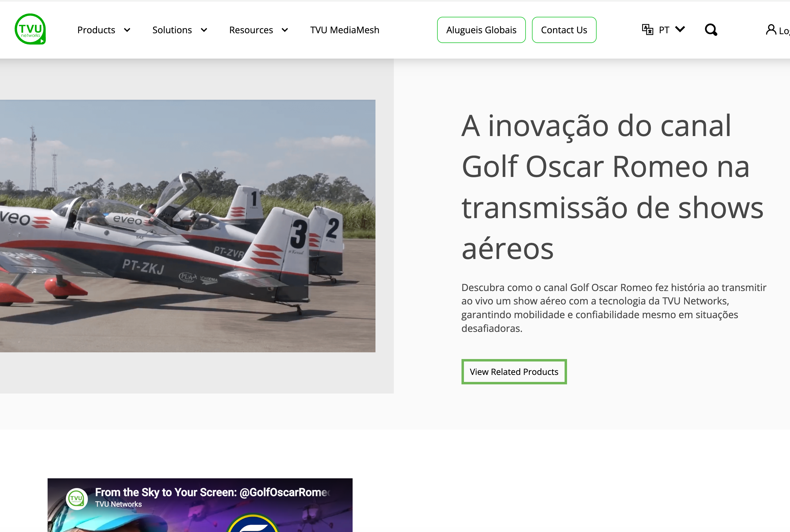Open the embedded video title link
The image size is (790, 532).
[x=212, y=492]
